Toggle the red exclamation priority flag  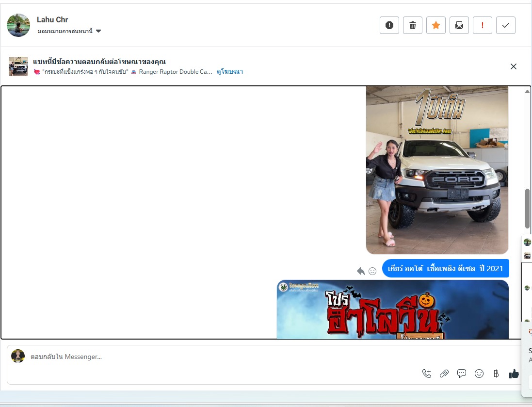(482, 25)
